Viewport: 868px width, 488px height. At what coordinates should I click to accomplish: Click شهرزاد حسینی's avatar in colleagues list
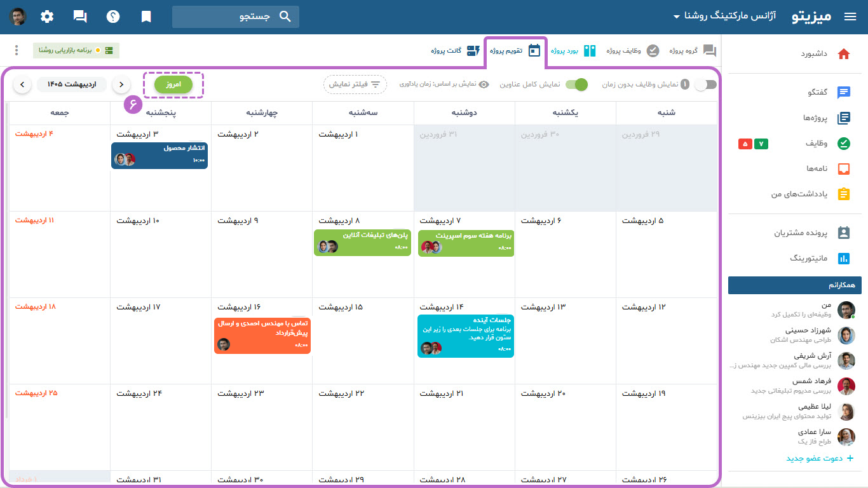846,335
